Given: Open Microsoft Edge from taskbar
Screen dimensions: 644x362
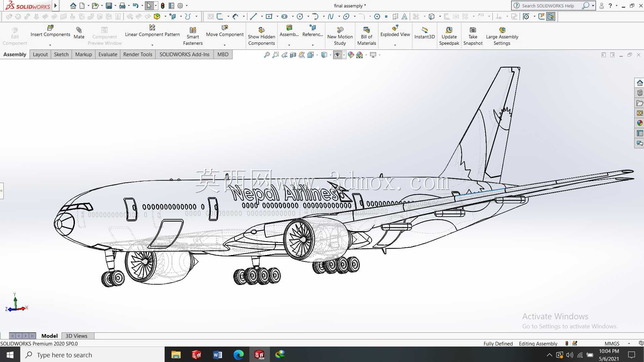Looking at the screenshot, I should (x=239, y=355).
